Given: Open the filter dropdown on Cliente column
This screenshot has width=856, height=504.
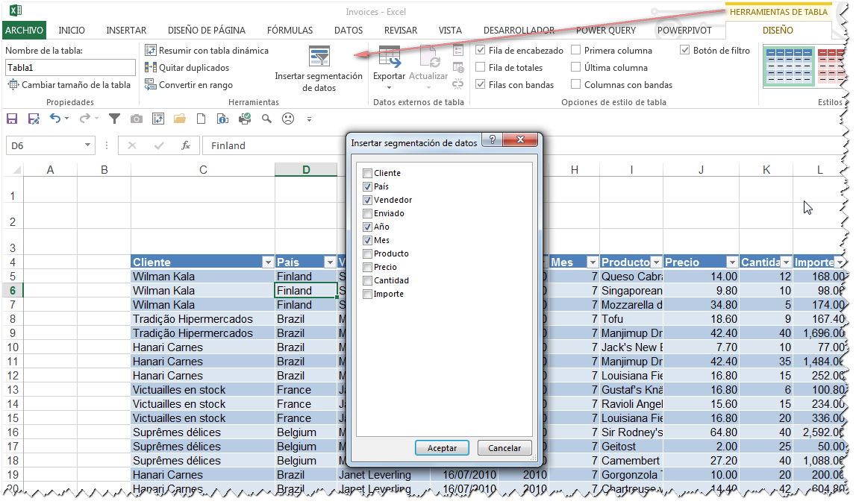Looking at the screenshot, I should [x=267, y=262].
